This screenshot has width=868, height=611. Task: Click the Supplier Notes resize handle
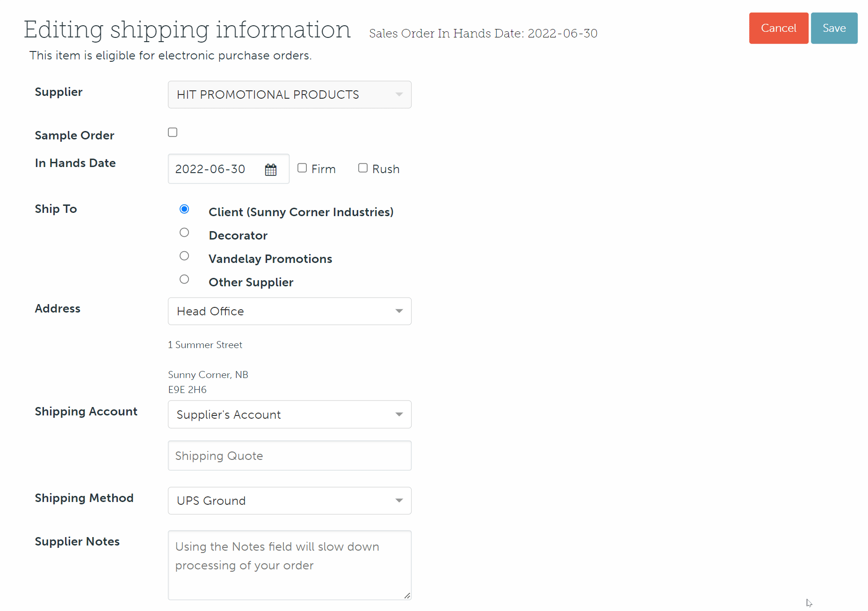tap(407, 596)
